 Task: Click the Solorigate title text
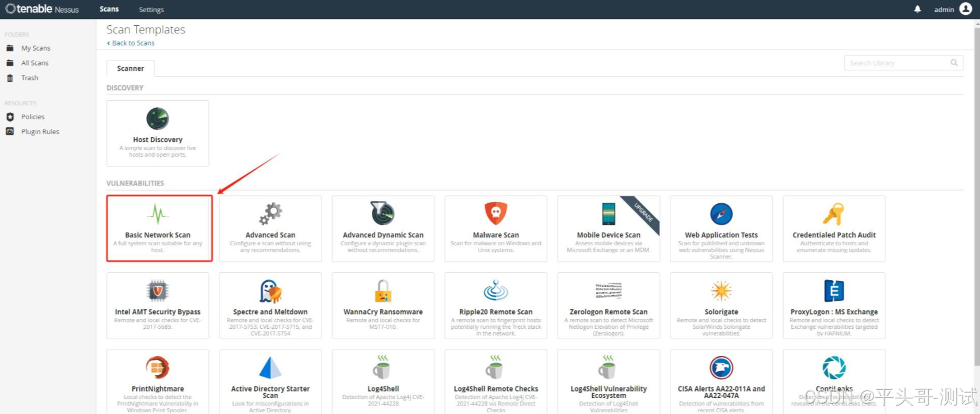(721, 312)
